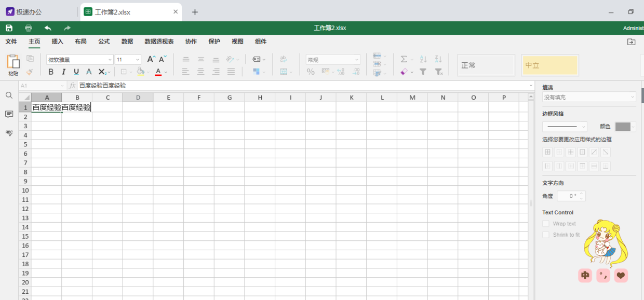This screenshot has height=300, width=644.
Task: Select all cells using the corner button
Action: [25, 98]
